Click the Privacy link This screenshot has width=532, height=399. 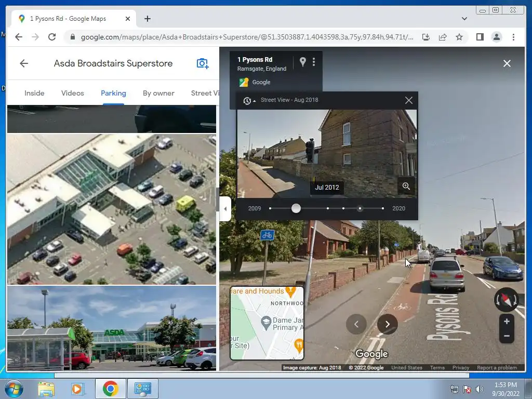[461, 367]
